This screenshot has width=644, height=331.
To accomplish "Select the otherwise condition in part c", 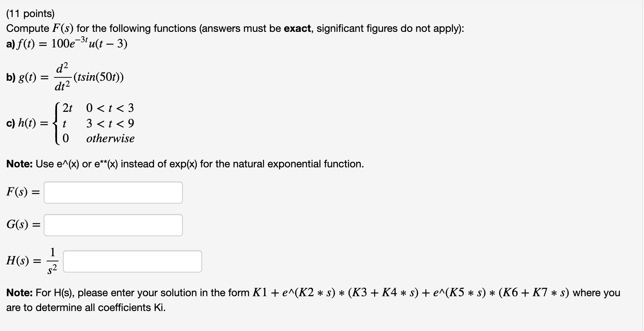I will tap(110, 138).
